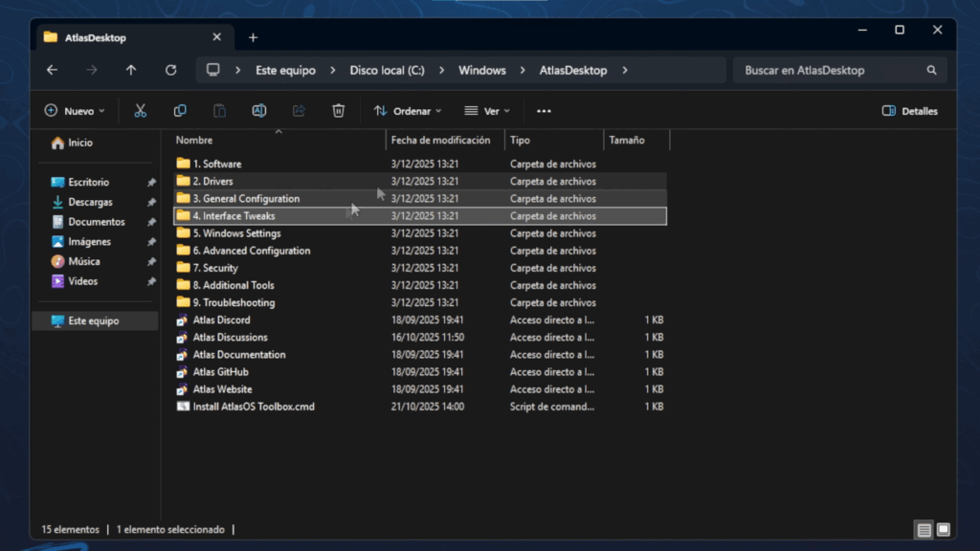Open the Nuevo dropdown
Image resolution: width=980 pixels, height=551 pixels.
(x=75, y=111)
